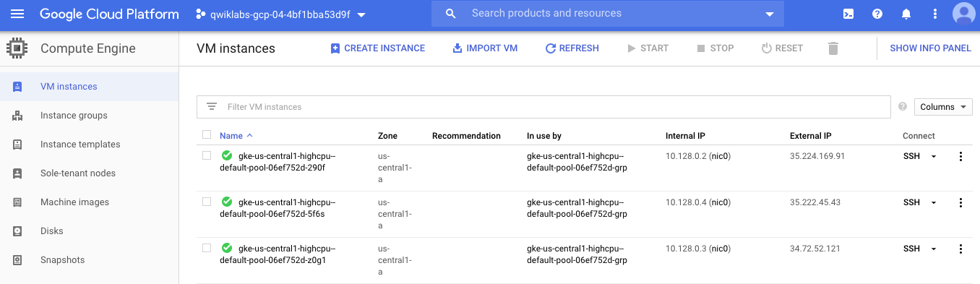980x284 pixels.
Task: Select Disks in sidebar
Action: coord(52,231)
